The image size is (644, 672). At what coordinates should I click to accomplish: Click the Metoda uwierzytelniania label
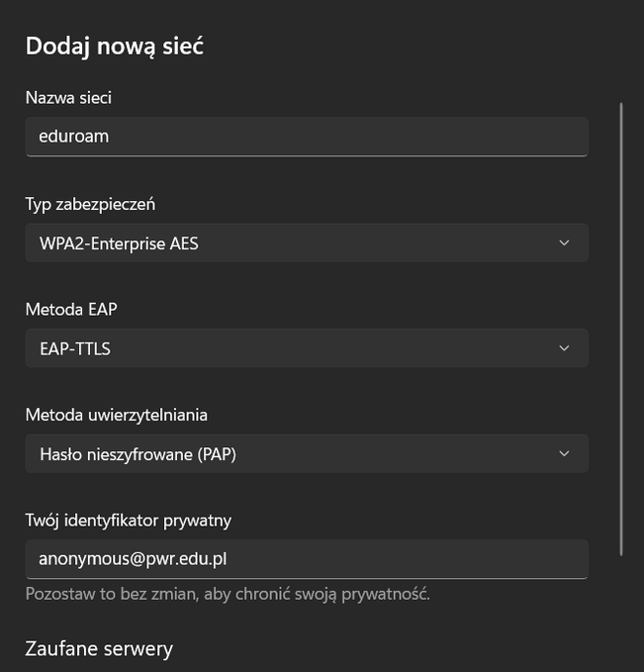[x=117, y=416]
